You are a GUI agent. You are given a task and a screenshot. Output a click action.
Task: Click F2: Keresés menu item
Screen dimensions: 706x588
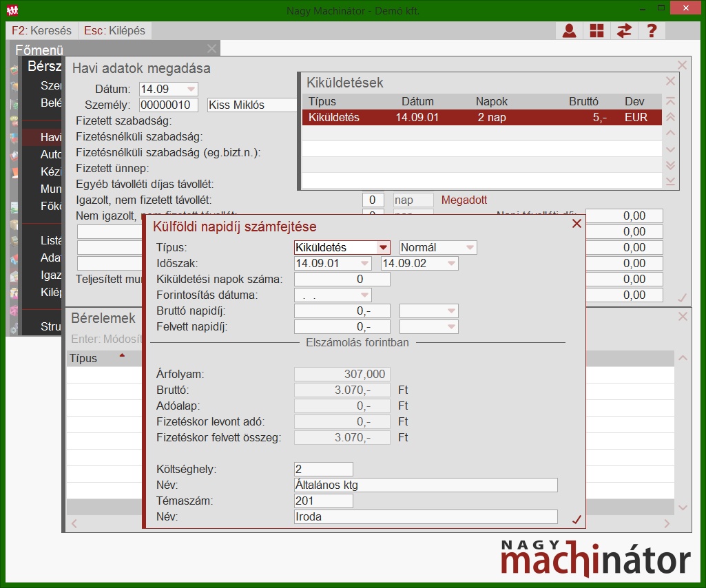point(41,30)
